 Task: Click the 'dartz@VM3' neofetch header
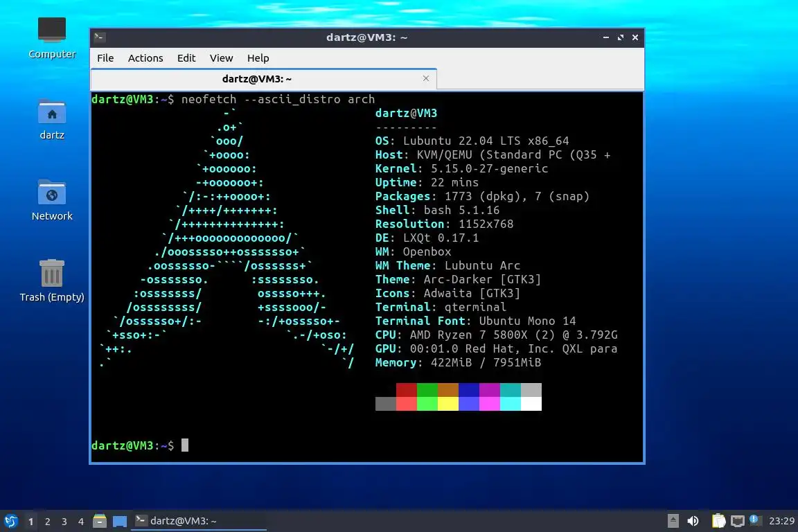(x=406, y=113)
